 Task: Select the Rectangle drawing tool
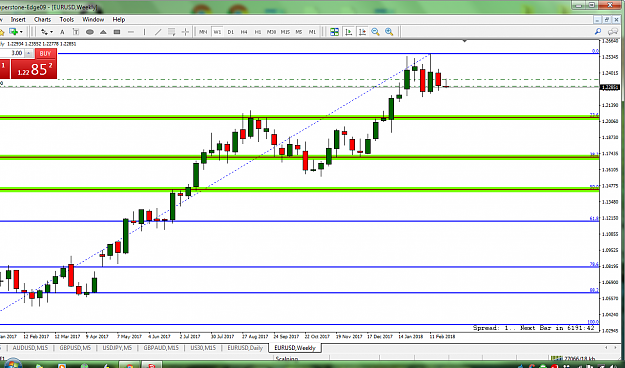tap(117, 32)
